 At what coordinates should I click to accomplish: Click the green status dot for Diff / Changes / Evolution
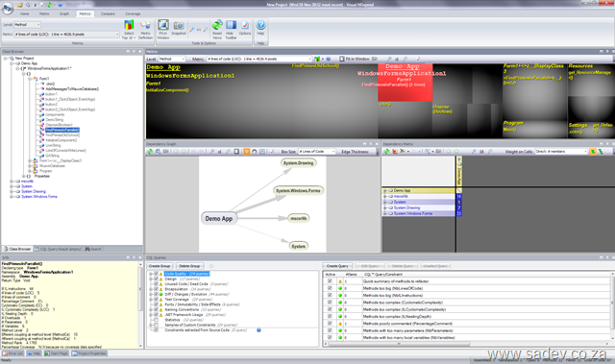click(160, 294)
